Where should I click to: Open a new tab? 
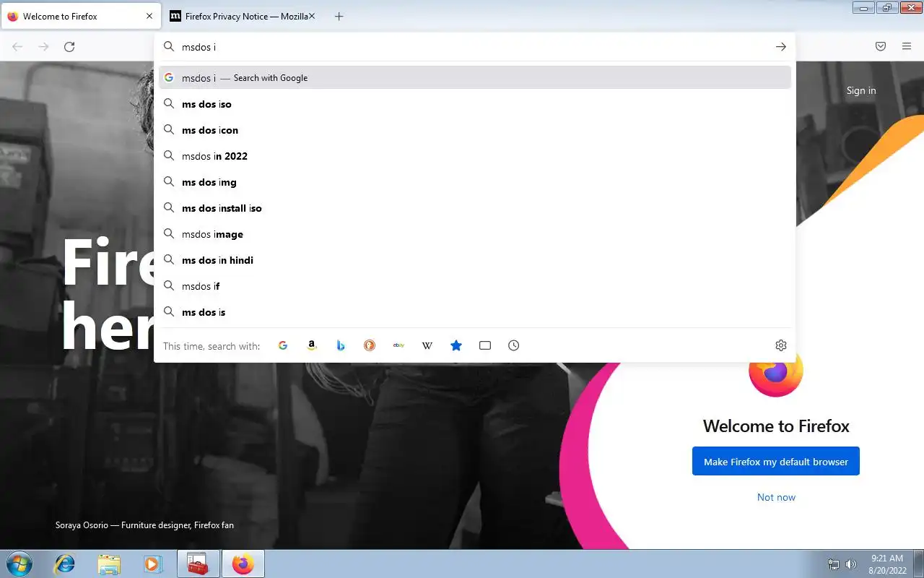pyautogui.click(x=339, y=16)
